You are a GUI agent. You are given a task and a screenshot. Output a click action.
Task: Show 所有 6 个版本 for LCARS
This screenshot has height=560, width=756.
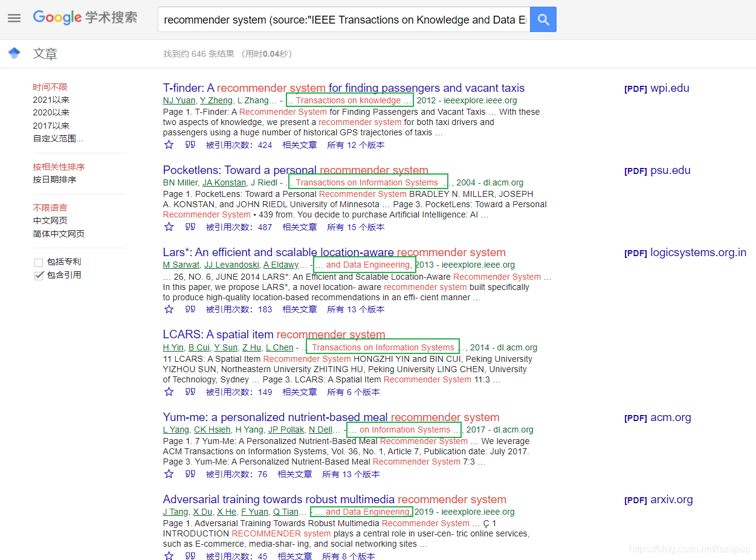(353, 392)
